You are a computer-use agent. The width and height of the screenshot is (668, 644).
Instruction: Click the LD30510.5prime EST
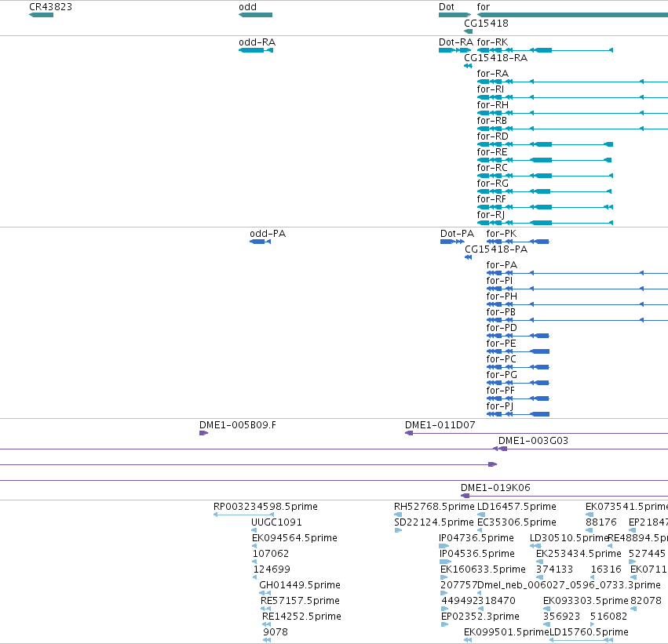(535, 546)
